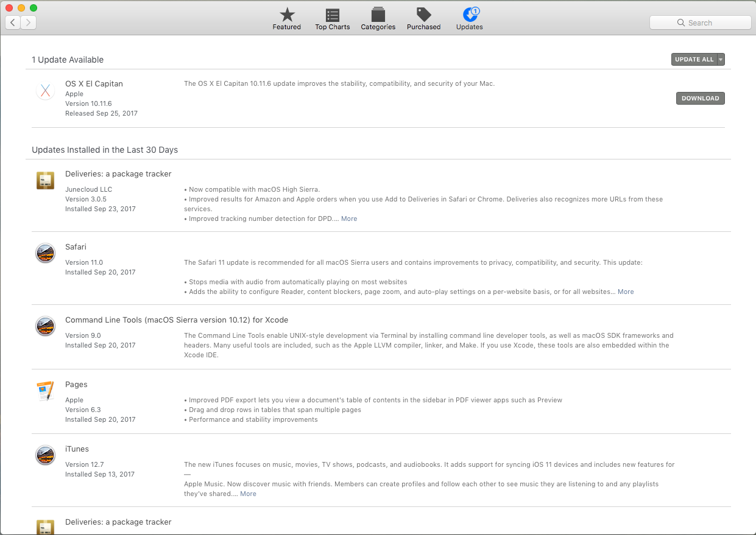Click the UPDATE ALL button
The height and width of the screenshot is (535, 756).
click(694, 59)
